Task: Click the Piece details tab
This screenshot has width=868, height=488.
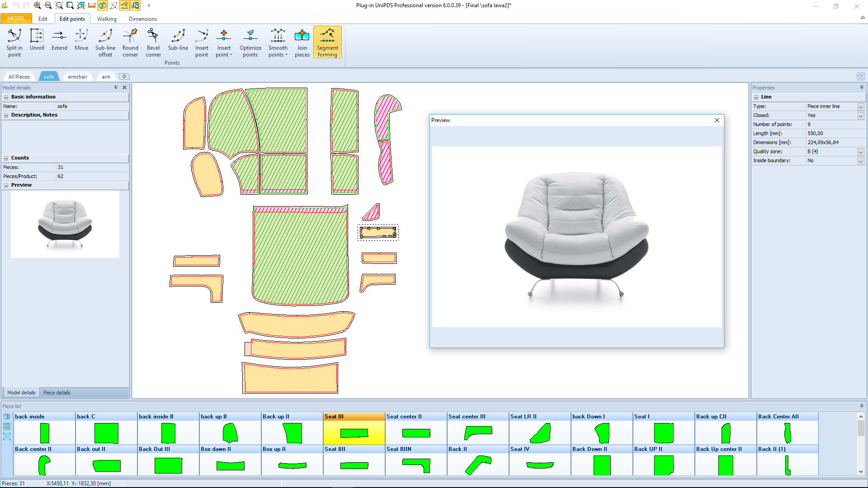Action: click(57, 393)
